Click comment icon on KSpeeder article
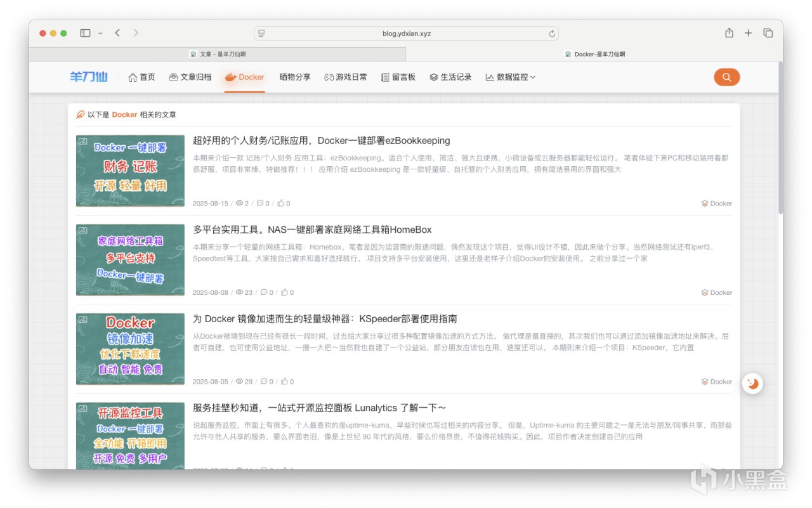 click(264, 382)
